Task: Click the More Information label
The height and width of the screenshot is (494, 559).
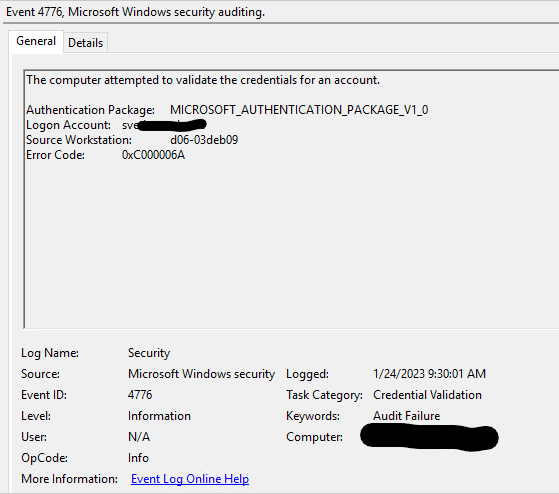Action: [x=69, y=479]
